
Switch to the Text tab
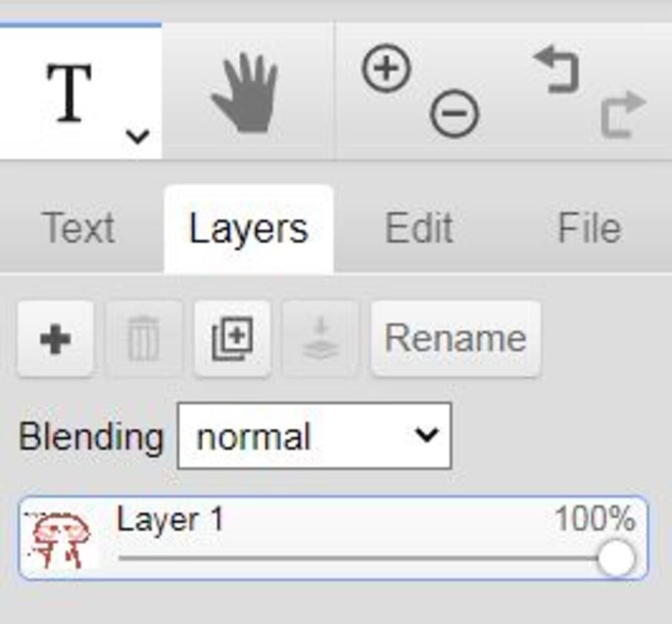79,228
